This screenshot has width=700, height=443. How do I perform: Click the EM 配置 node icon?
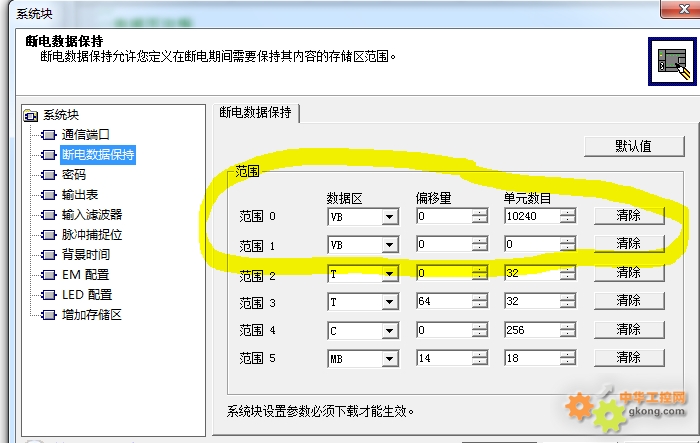pyautogui.click(x=48, y=275)
